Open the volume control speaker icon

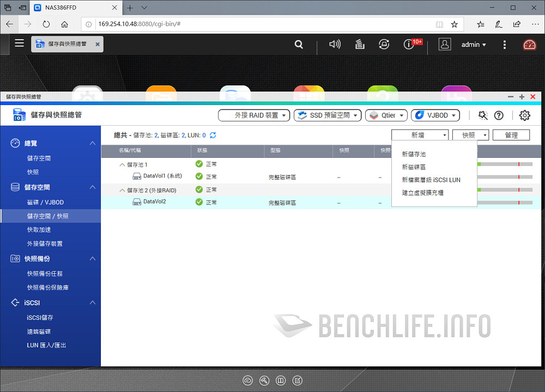[x=335, y=45]
